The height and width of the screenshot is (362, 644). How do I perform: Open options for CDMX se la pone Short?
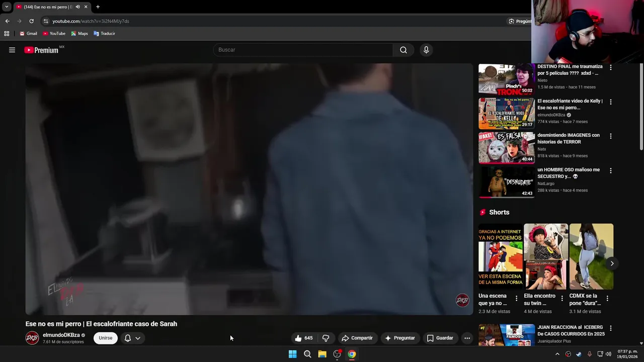click(607, 299)
